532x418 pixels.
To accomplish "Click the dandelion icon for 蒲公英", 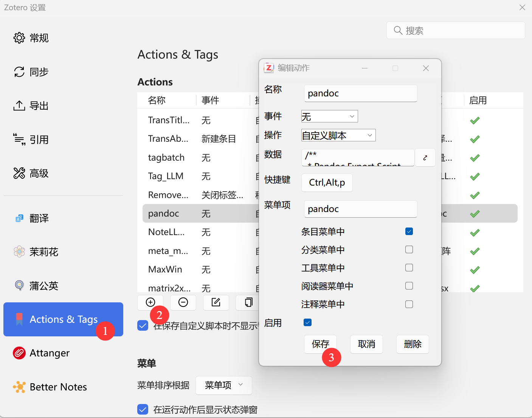I will (19, 285).
